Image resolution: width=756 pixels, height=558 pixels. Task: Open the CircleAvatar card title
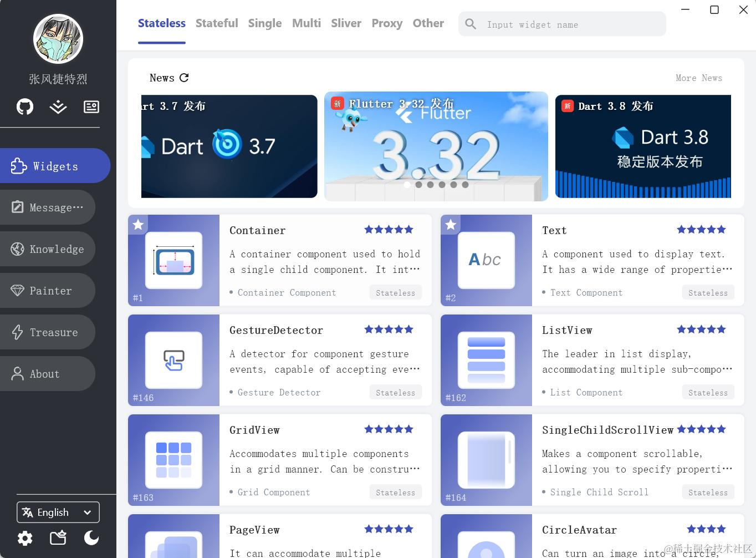point(579,530)
